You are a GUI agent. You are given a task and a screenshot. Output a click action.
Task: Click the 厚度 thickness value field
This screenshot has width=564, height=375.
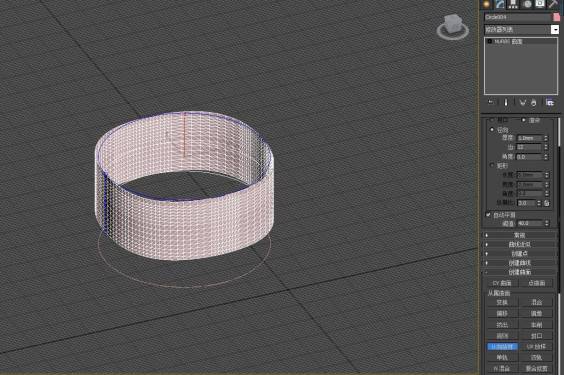point(529,138)
